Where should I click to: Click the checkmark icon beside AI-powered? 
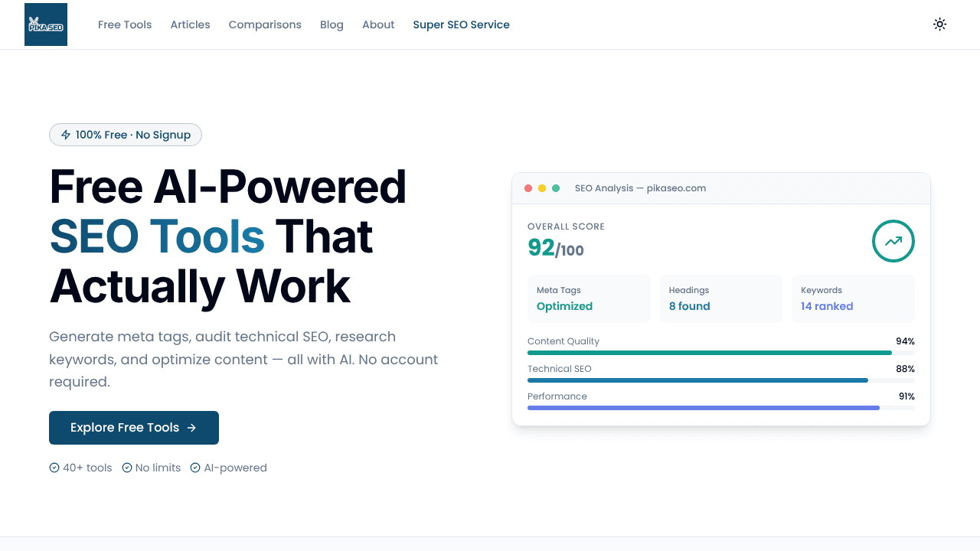[x=195, y=468]
